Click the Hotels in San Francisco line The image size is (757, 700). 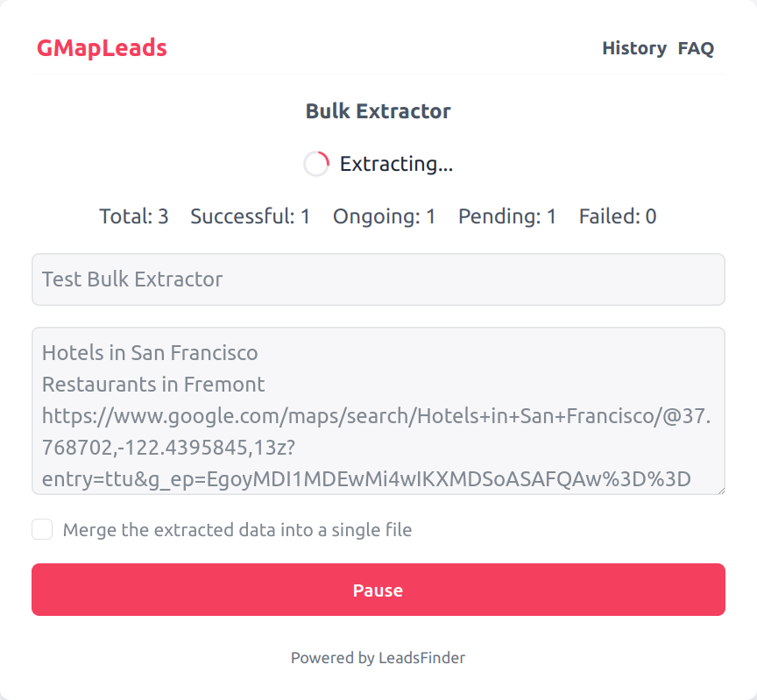(150, 353)
